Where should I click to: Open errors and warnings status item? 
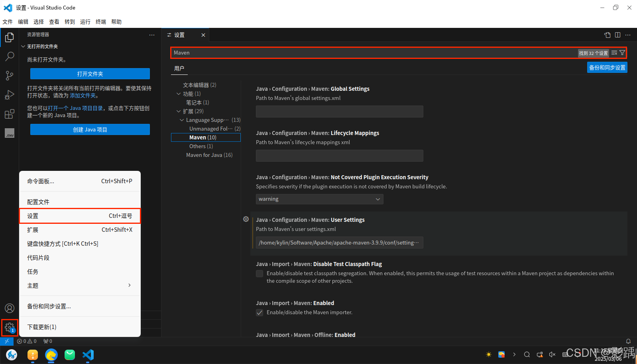point(27,341)
